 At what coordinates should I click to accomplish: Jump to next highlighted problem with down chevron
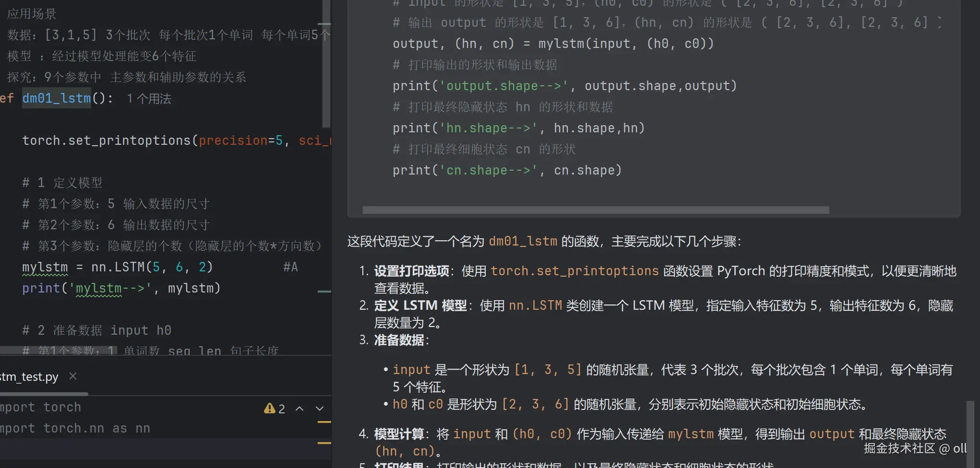320,409
